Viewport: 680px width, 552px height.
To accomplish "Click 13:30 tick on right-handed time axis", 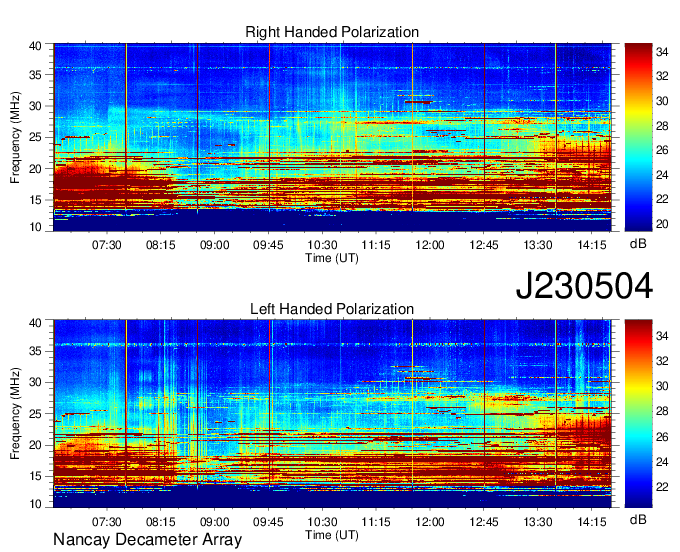I will [x=538, y=245].
